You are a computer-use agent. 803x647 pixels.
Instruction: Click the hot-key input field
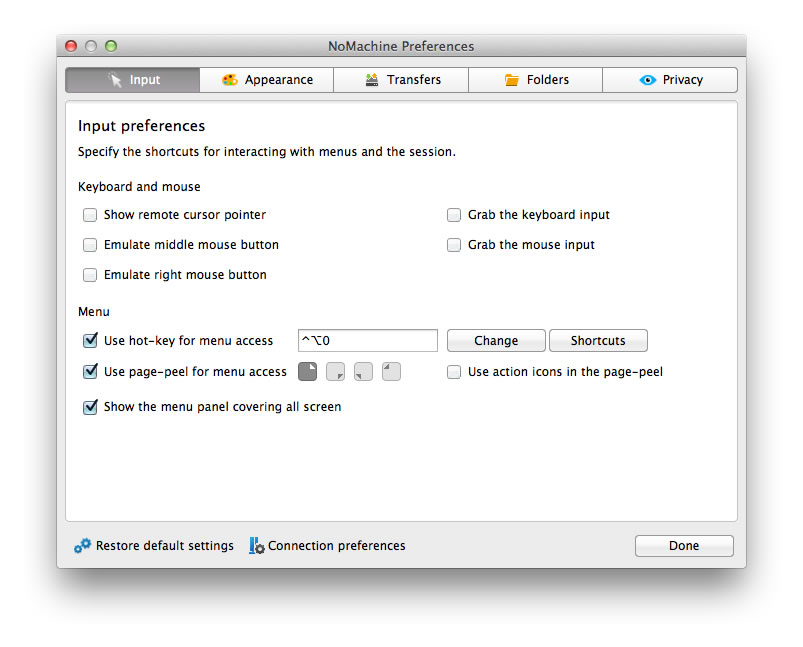tap(368, 341)
